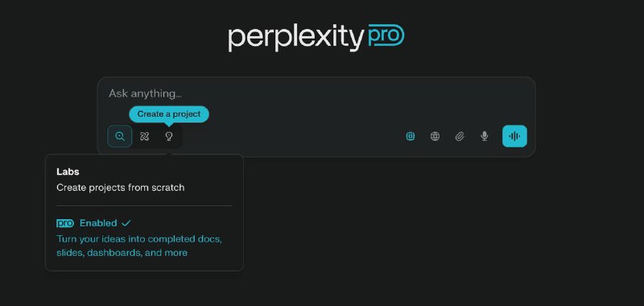644x306 pixels.
Task: Launch voice mode with the waveform button
Action: click(x=514, y=136)
